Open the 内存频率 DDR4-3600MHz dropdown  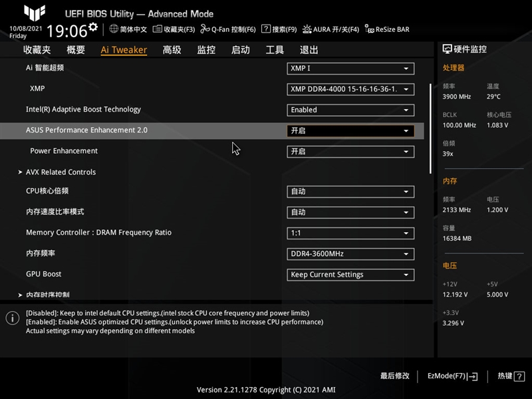pyautogui.click(x=350, y=254)
